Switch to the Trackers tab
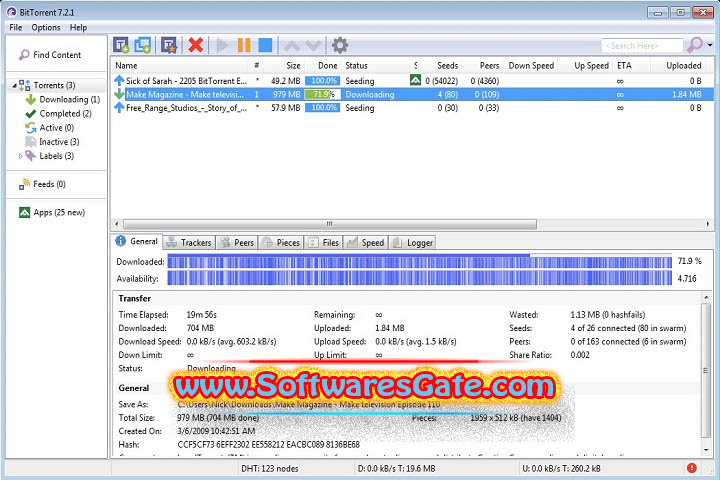The height and width of the screenshot is (480, 720). (x=190, y=243)
